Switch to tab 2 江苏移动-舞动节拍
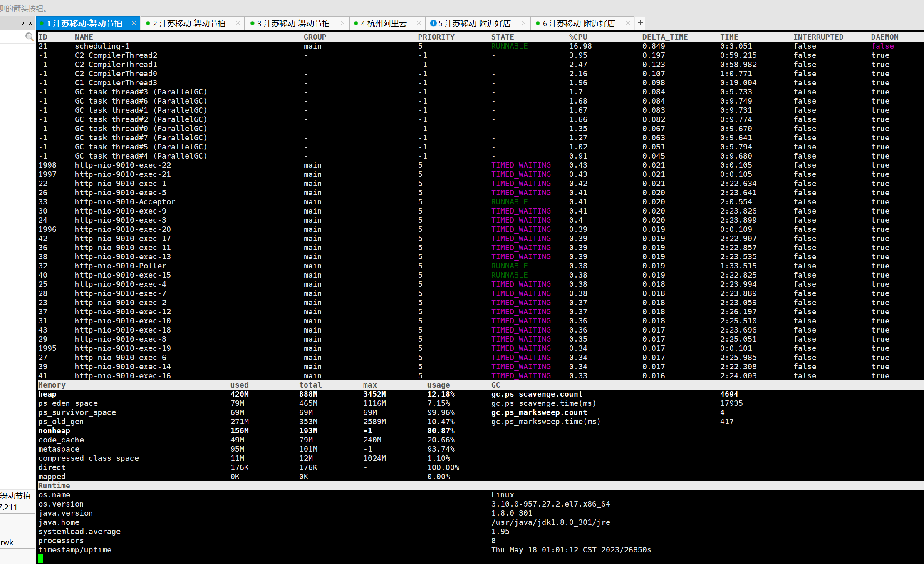Screen dimensions: 924x564 pos(189,24)
